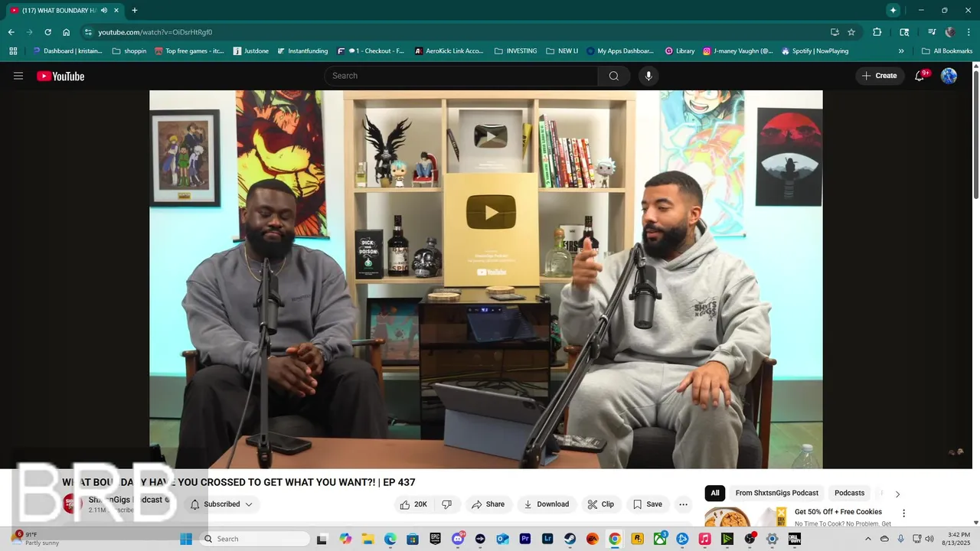Share the video
980x551 pixels.
488,504
